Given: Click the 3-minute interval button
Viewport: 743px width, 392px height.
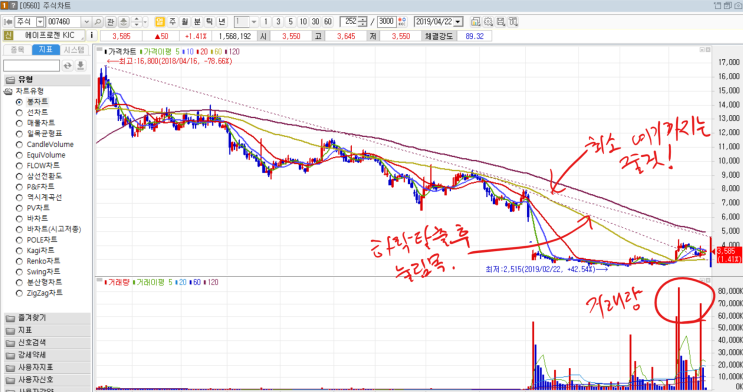Looking at the screenshot, I should click(x=278, y=22).
